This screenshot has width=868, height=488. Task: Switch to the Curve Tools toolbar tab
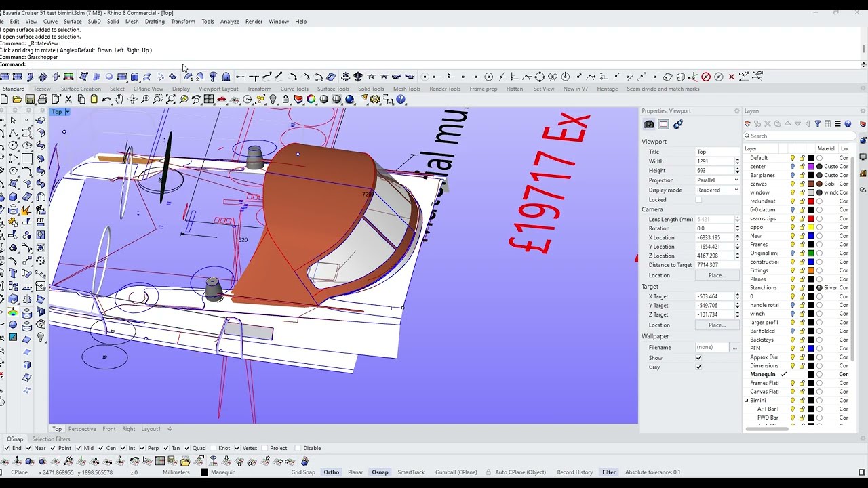click(294, 89)
